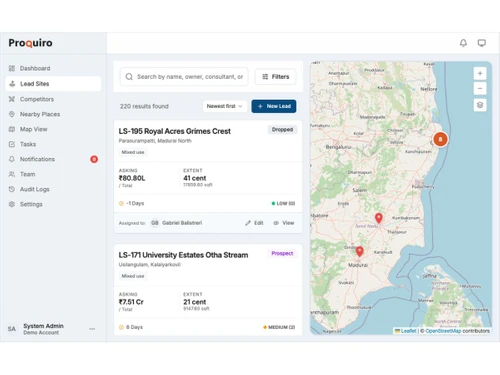This screenshot has width=500, height=375.
Task: Click the Gabriel Balistreri assignee name
Action: point(182,223)
